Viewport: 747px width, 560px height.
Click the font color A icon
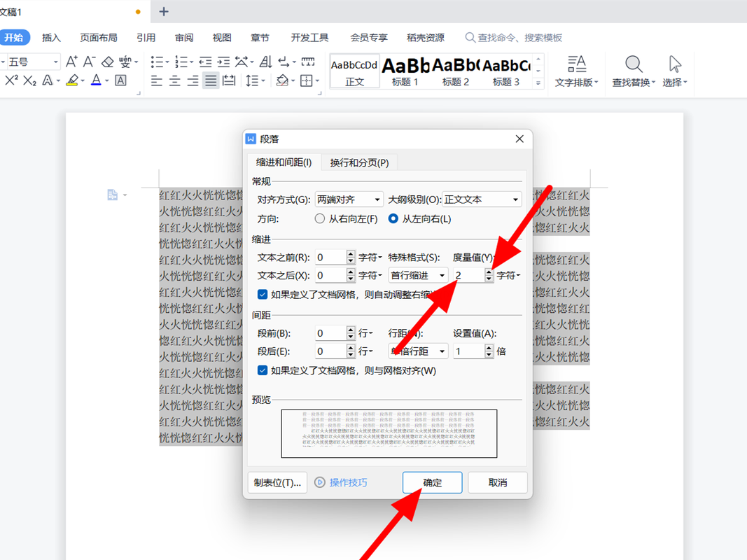tap(96, 80)
